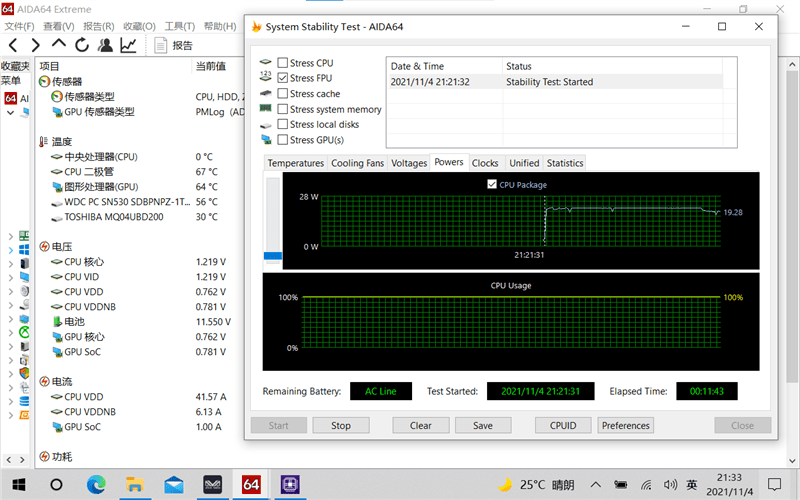Open the 文件(F) menu

(19, 26)
